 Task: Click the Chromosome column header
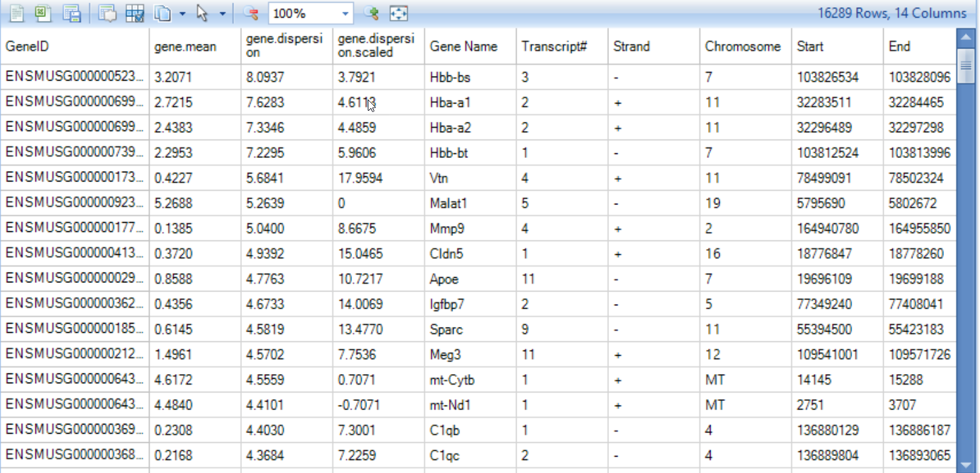tap(745, 47)
